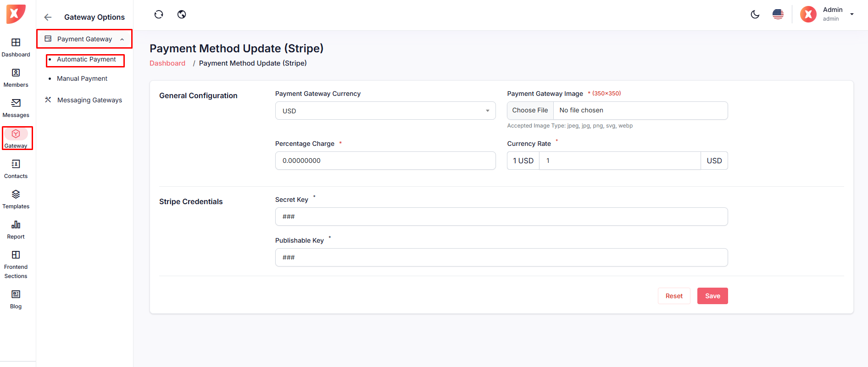Select Manual Payment in the submenu
Screen dimensions: 868x367
coord(82,79)
